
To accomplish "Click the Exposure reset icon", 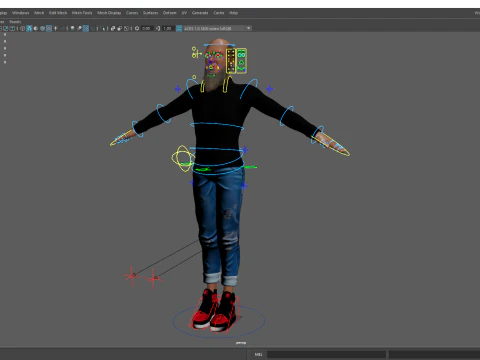I will click(137, 28).
